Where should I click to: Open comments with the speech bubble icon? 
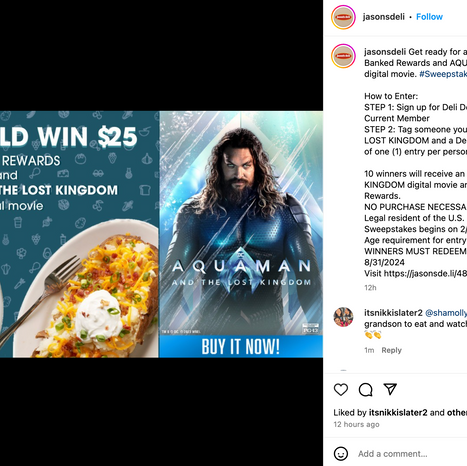(x=365, y=389)
